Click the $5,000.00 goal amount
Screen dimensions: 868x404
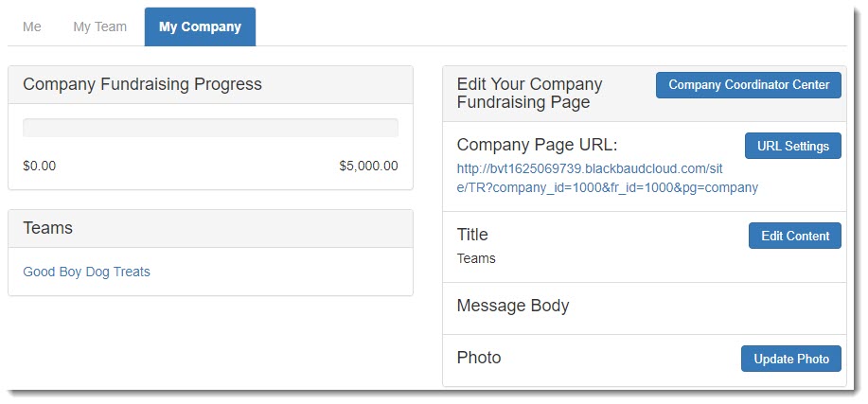[368, 166]
